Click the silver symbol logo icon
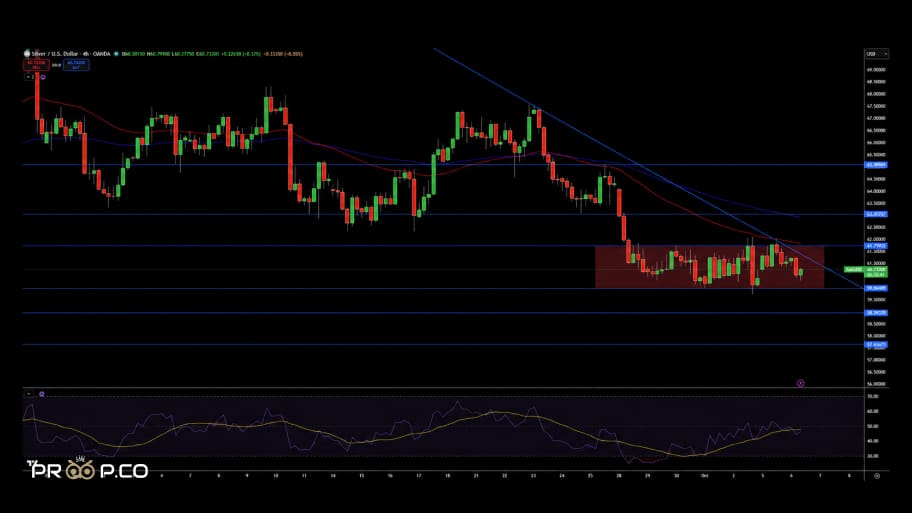912x513 pixels. (27, 54)
